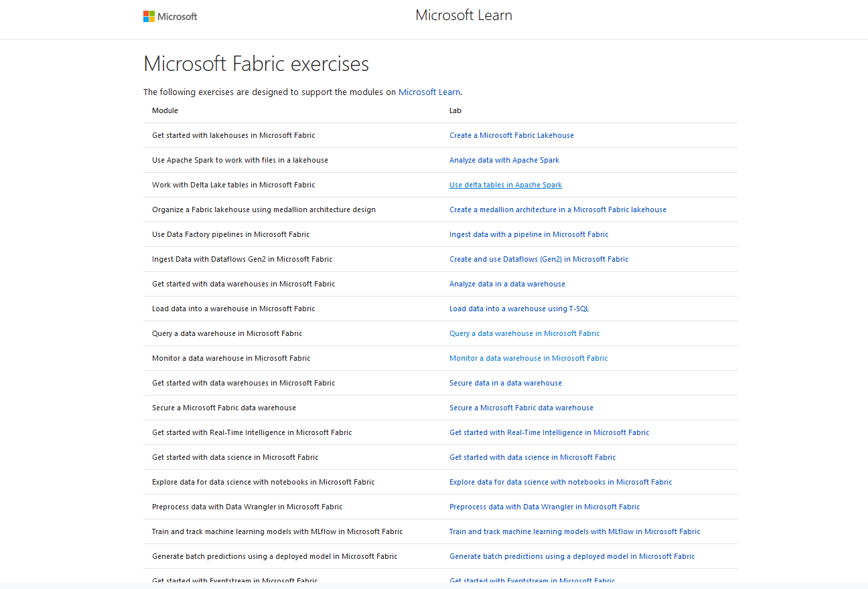Open Explore data with notebooks lab link
Image resolution: width=868 pixels, height=589 pixels.
561,482
